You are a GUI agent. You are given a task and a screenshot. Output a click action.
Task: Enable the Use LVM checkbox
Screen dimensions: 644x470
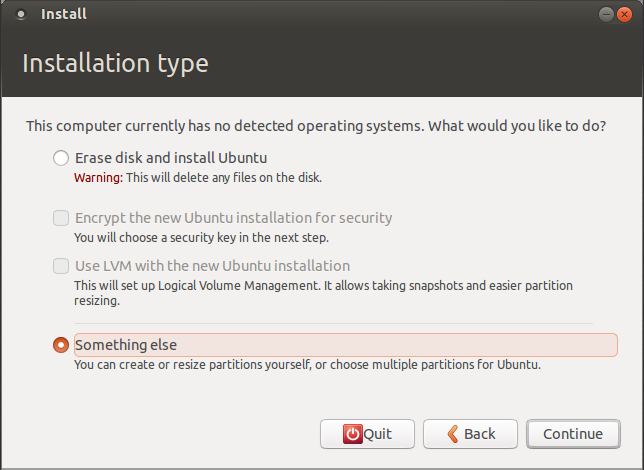[x=61, y=266]
